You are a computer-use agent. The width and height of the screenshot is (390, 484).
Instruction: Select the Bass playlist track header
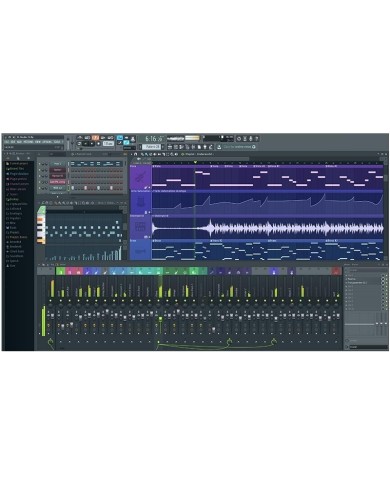click(141, 250)
